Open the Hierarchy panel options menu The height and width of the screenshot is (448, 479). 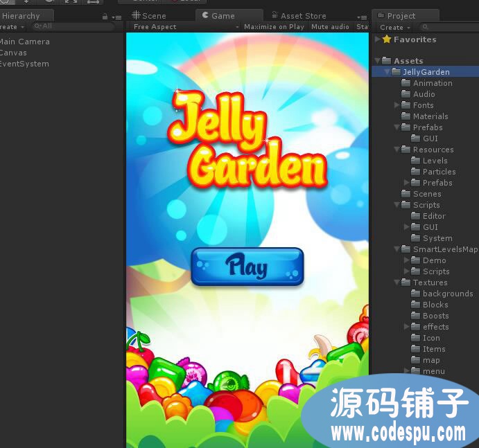point(116,17)
